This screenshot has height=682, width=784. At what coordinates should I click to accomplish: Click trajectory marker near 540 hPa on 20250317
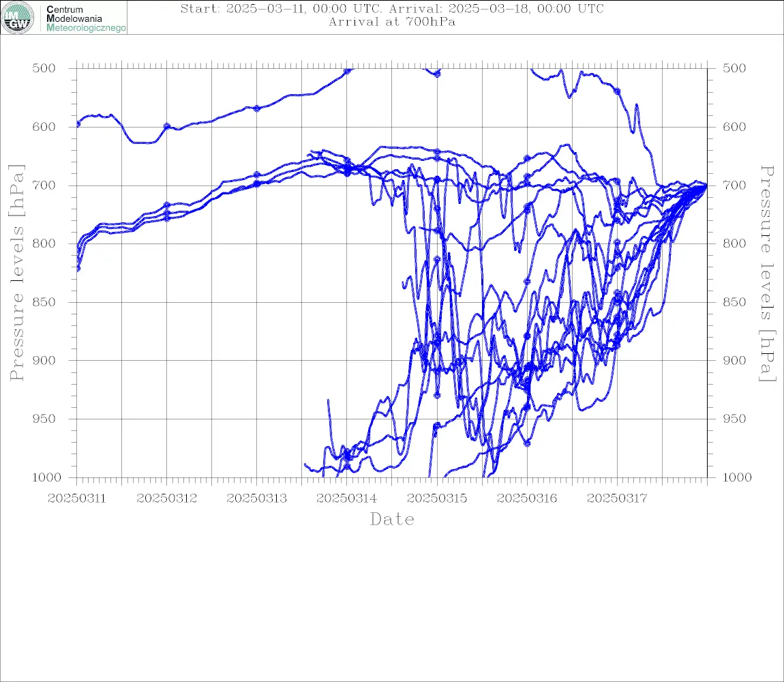click(618, 91)
